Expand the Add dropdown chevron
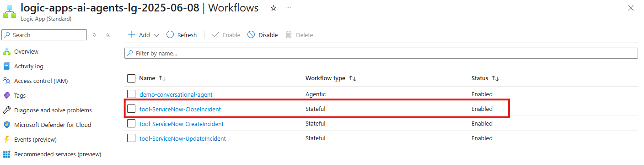 coord(156,35)
